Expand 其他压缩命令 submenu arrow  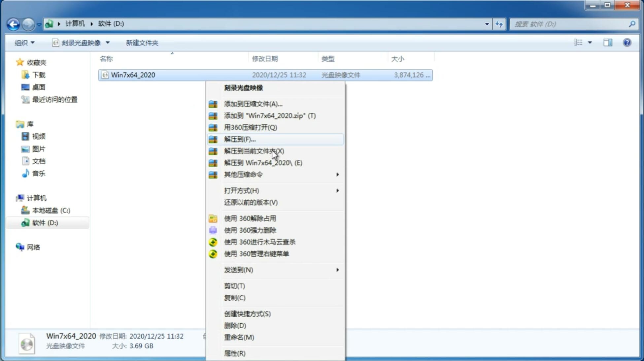coord(337,174)
